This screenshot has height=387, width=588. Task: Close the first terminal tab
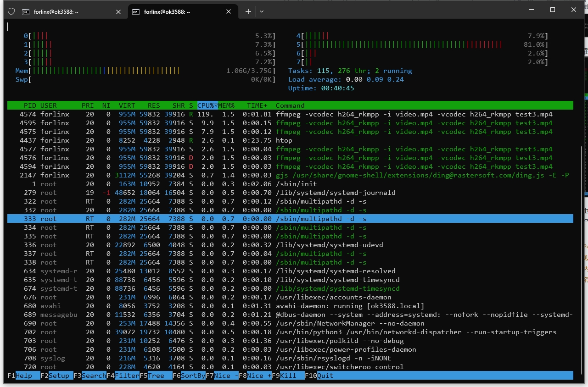[x=118, y=12]
